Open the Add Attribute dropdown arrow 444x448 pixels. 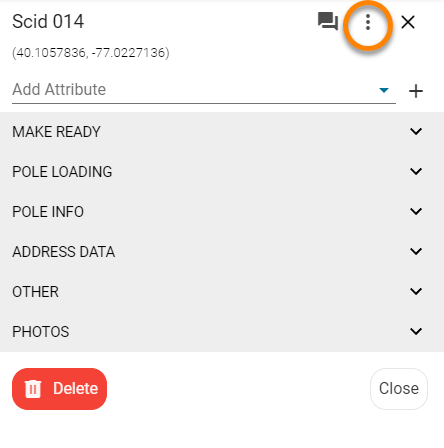pyautogui.click(x=384, y=90)
